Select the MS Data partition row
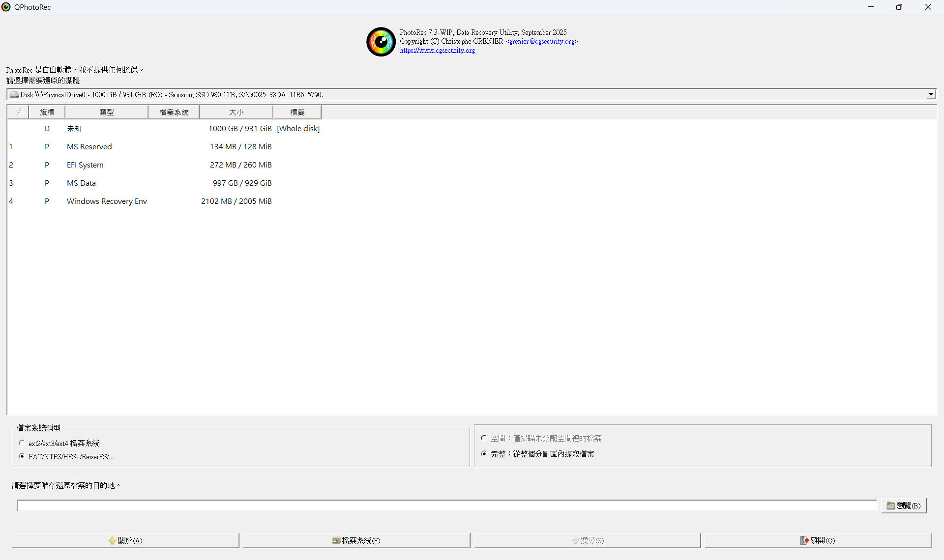This screenshot has width=944, height=560. click(81, 183)
